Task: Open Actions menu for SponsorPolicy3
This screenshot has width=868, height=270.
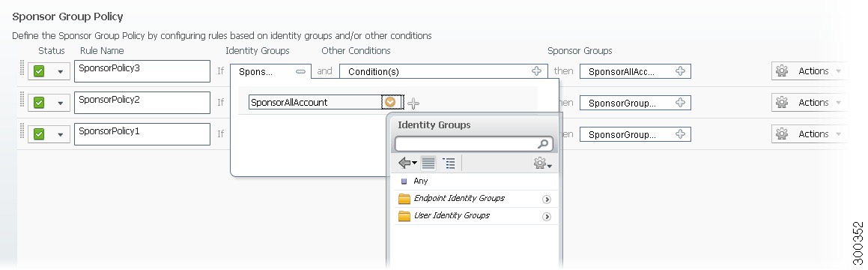Action: (809, 71)
